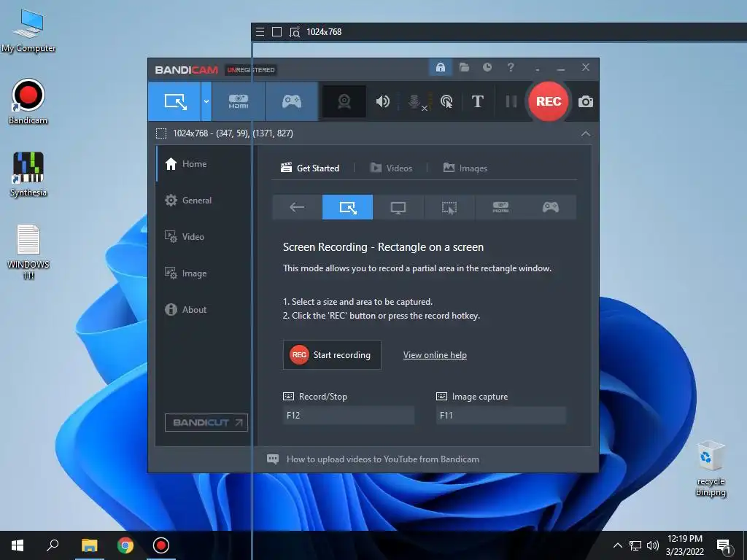The width and height of the screenshot is (747, 560).
Task: Open the help question mark icon
Action: tap(511, 67)
